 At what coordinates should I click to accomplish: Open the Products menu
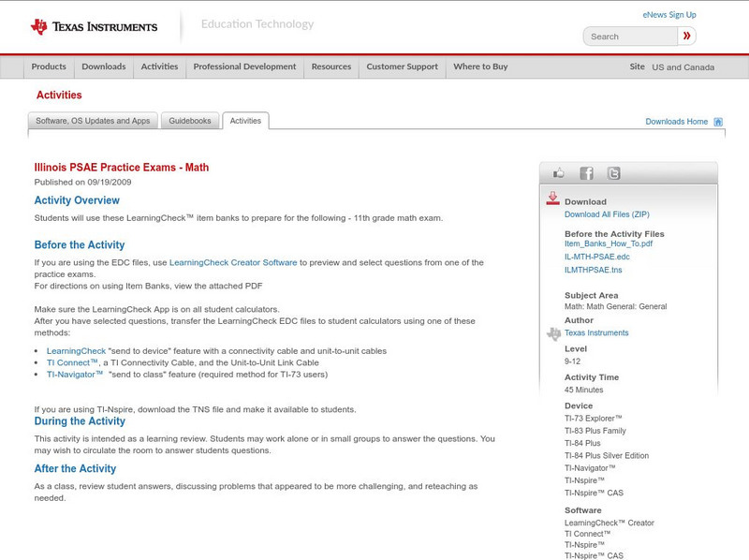coord(49,66)
